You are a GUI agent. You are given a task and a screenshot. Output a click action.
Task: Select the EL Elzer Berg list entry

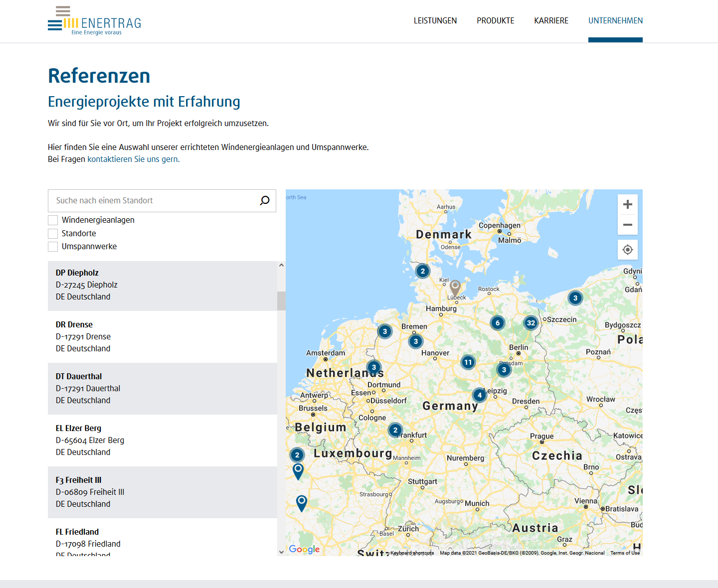(x=163, y=441)
